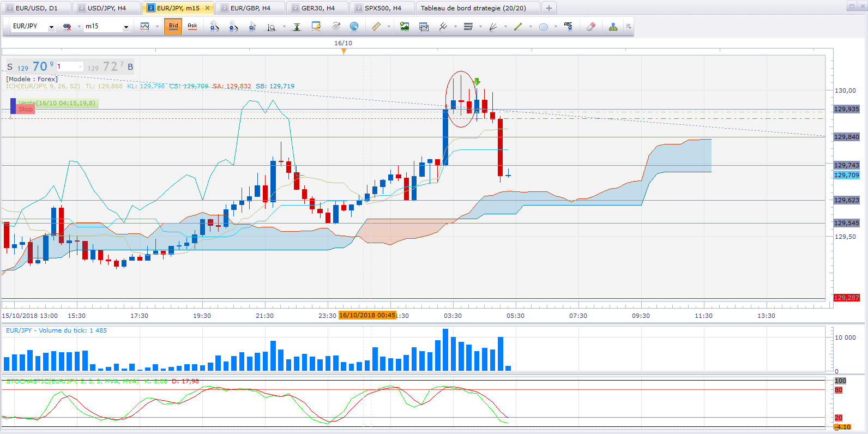
Task: Expand the shape tool dropdown arrow
Action: (x=556, y=26)
